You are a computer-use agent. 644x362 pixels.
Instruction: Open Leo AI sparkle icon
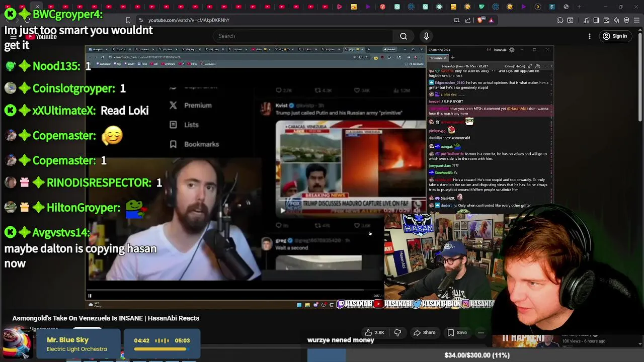tap(616, 20)
